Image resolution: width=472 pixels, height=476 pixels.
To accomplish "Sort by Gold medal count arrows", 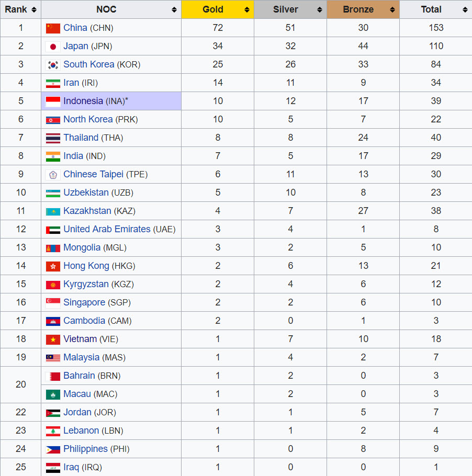I will click(x=247, y=10).
